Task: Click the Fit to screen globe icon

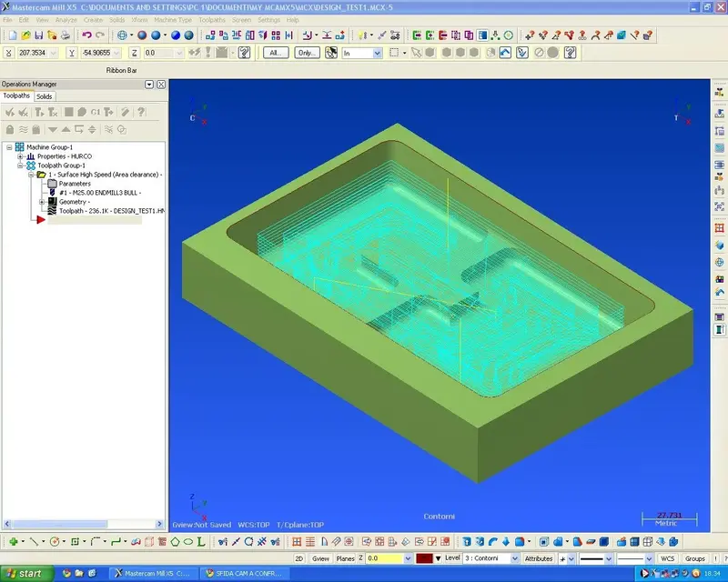Action: [122, 35]
